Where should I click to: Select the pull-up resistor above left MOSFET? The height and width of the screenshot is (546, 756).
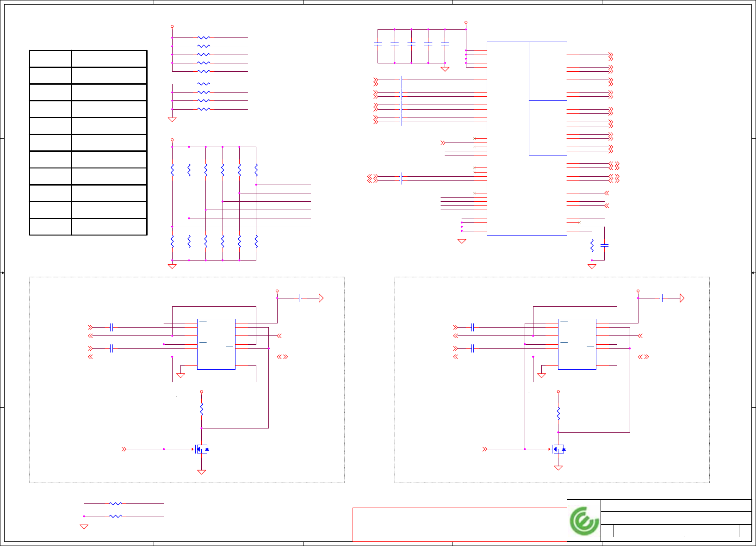202,409
